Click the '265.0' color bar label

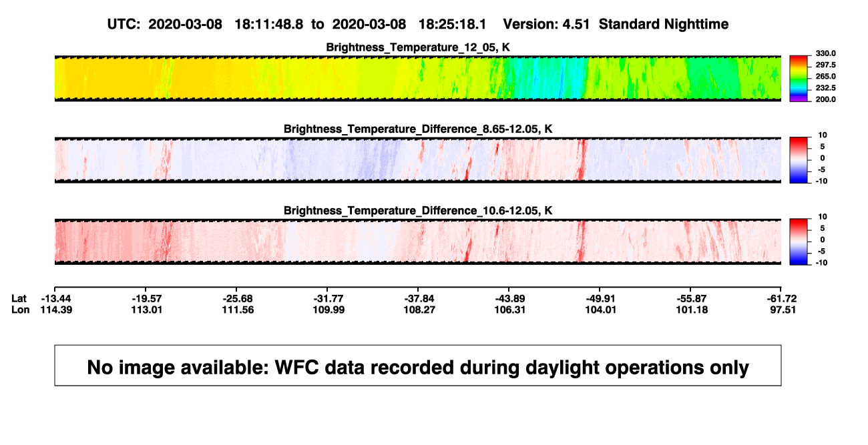[825, 76]
